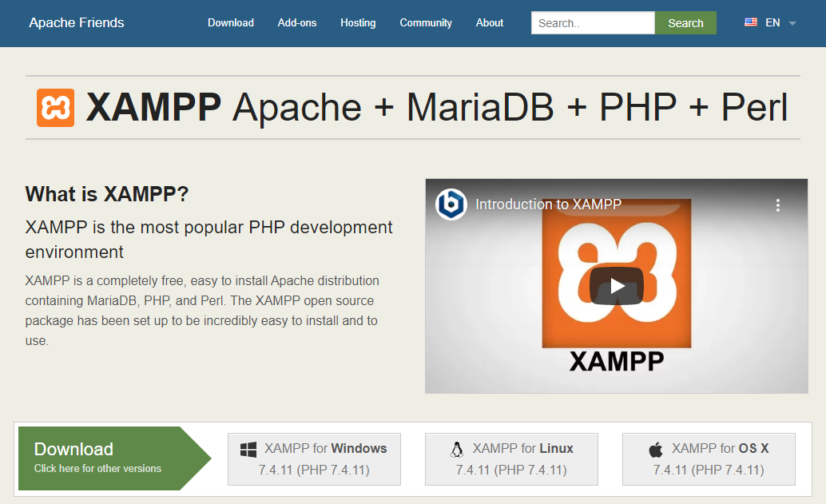The width and height of the screenshot is (826, 504).
Task: Click the Apache Friends site title
Action: pyautogui.click(x=77, y=22)
